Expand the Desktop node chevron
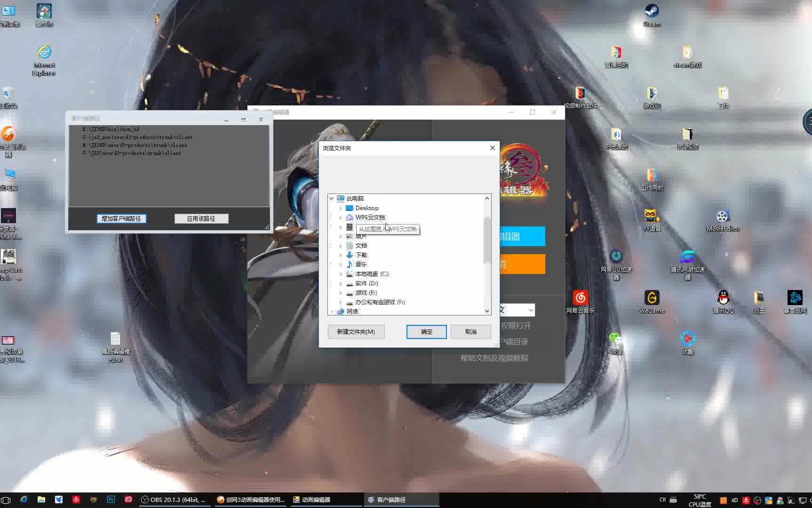Screen dimensions: 812x508 coord(341,208)
